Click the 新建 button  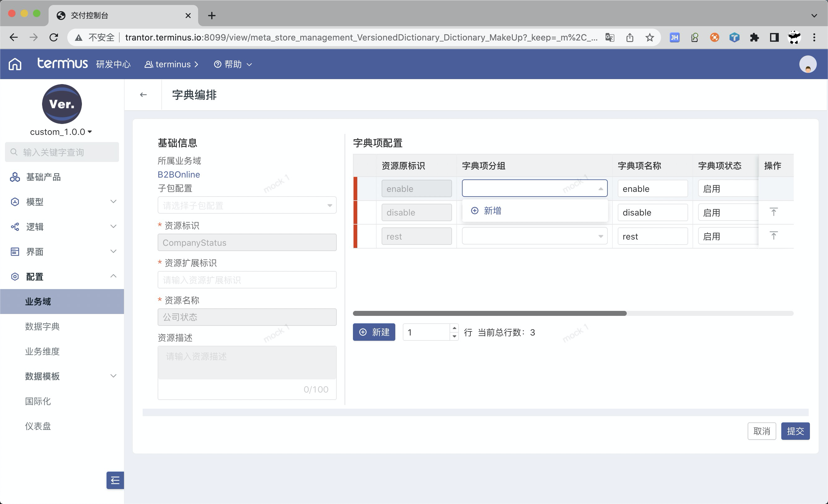click(374, 332)
